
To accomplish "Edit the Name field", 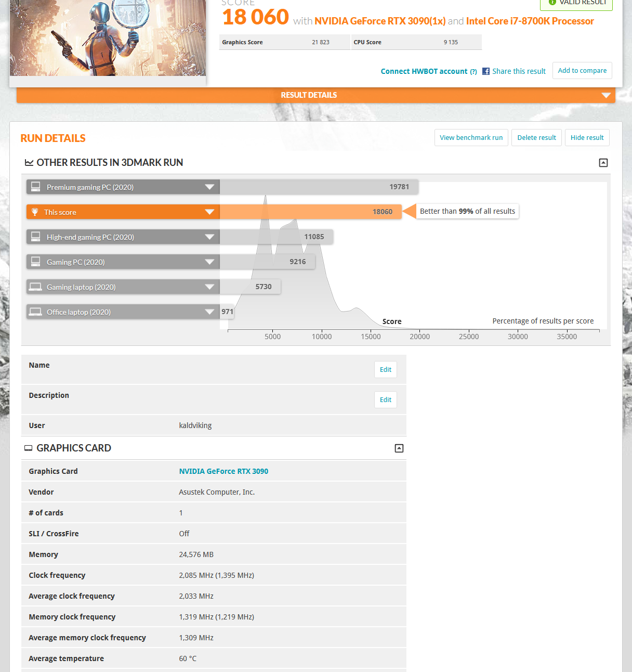I will [386, 370].
